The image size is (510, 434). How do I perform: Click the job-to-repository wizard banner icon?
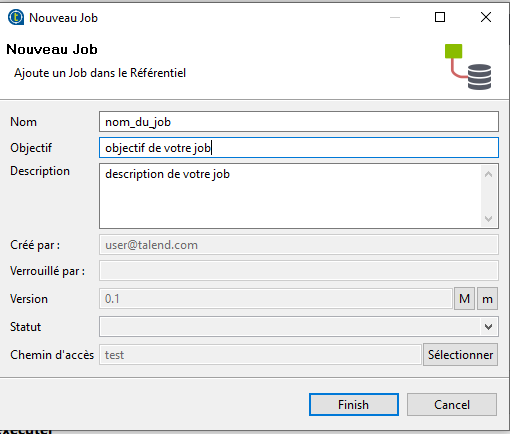(x=468, y=67)
